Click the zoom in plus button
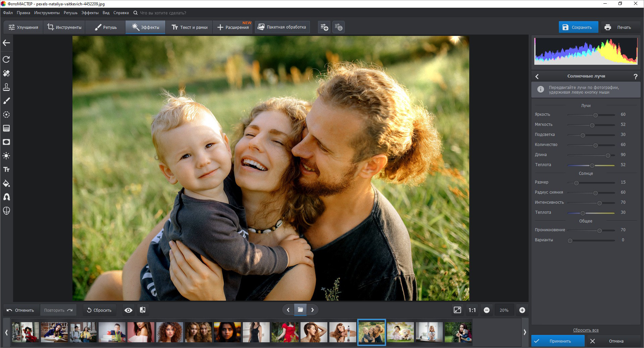The width and height of the screenshot is (644, 348). click(x=522, y=310)
